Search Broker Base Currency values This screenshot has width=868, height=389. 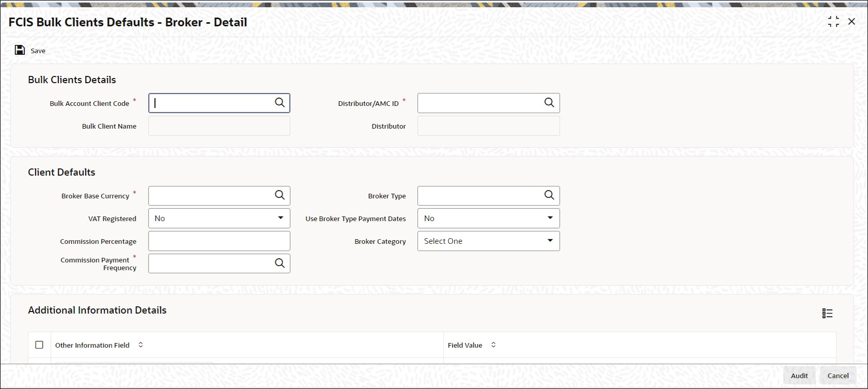[x=280, y=195]
